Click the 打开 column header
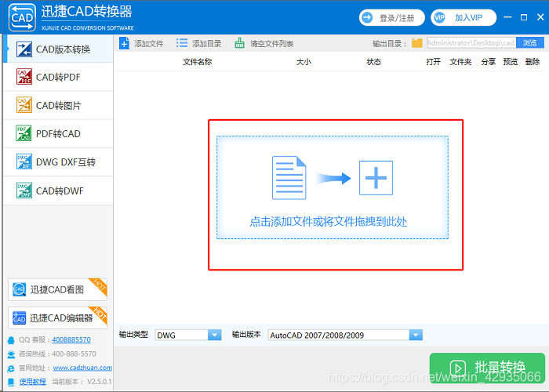The width and height of the screenshot is (549, 392). pyautogui.click(x=434, y=62)
